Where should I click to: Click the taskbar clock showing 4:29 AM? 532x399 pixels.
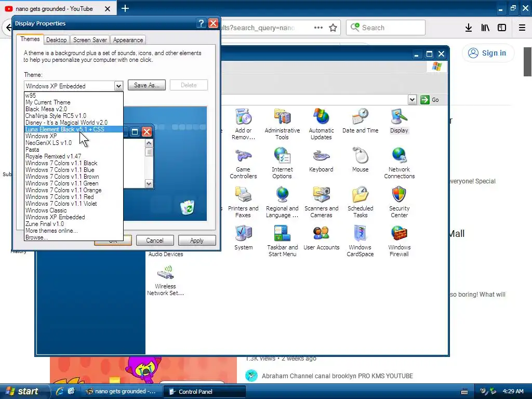(x=513, y=391)
